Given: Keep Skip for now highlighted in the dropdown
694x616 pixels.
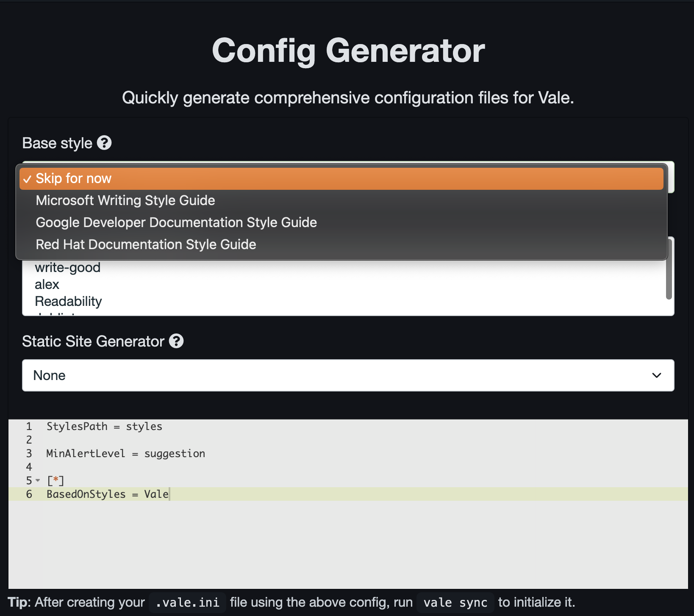Looking at the screenshot, I should coord(73,178).
